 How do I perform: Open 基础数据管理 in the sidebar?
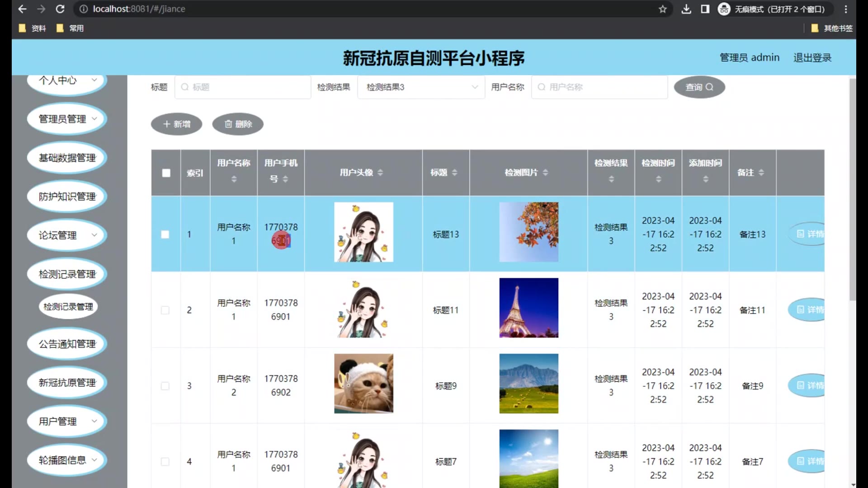tap(67, 158)
